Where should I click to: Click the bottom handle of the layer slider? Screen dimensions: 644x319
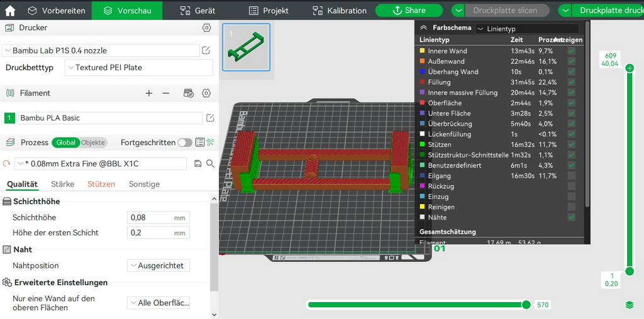[x=630, y=271]
